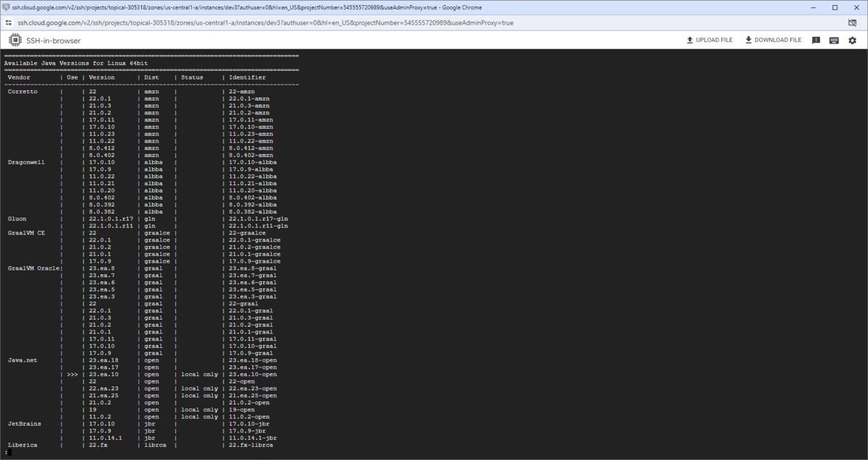The height and width of the screenshot is (460, 868).
Task: Click the 22-graalce identifier
Action: coord(247,233)
